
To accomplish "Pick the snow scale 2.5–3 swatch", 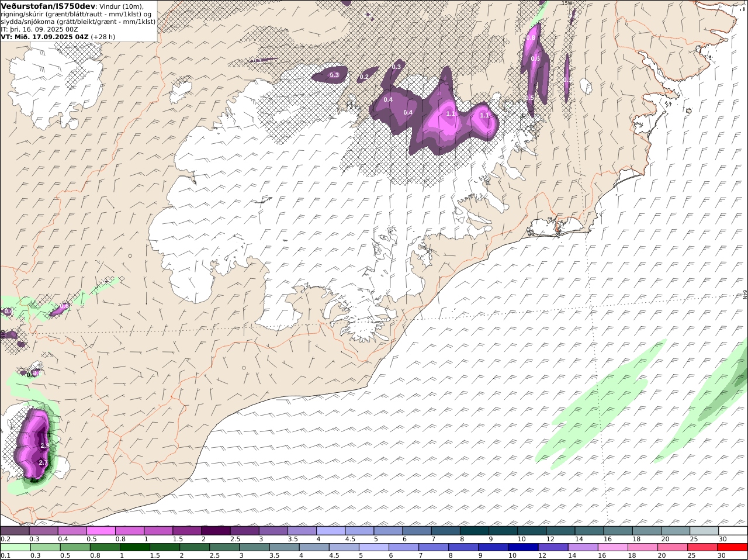I will [244, 530].
